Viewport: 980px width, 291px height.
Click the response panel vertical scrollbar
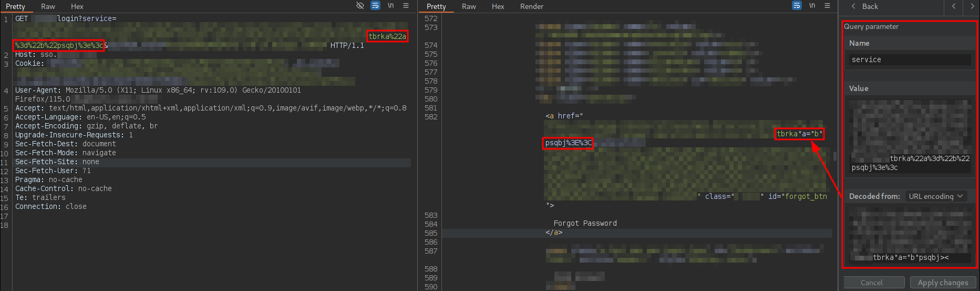pyautogui.click(x=834, y=156)
